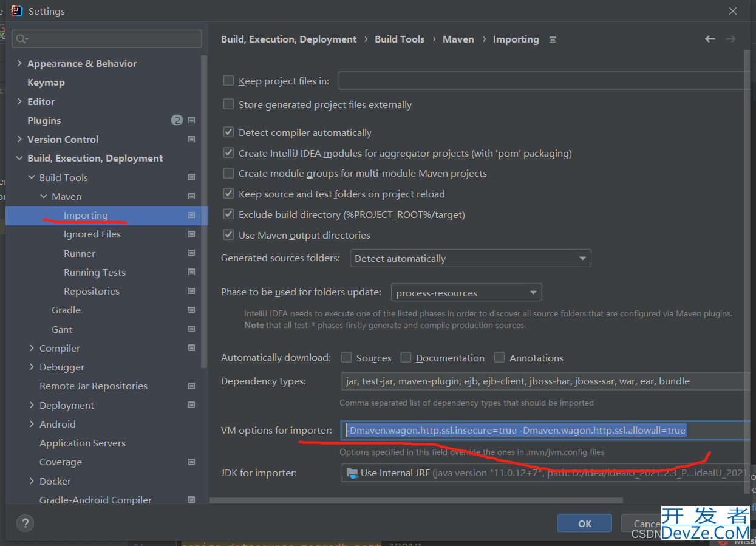Viewport: 756px width, 546px height.
Task: Click the project-scope icon on the Version Control row
Action: click(x=192, y=139)
